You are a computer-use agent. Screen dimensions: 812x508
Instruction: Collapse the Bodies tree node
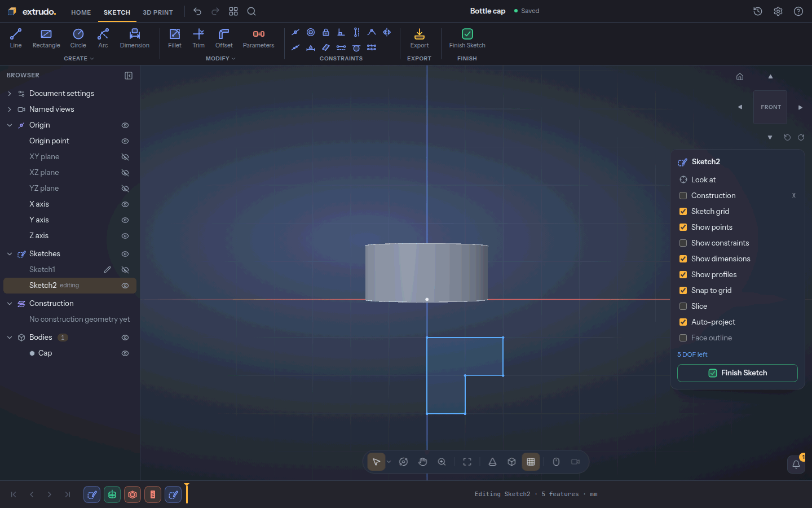click(x=10, y=338)
